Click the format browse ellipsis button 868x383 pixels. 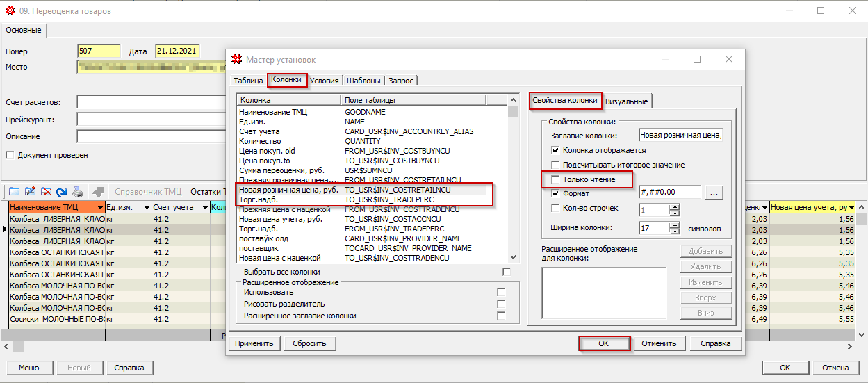coord(714,193)
